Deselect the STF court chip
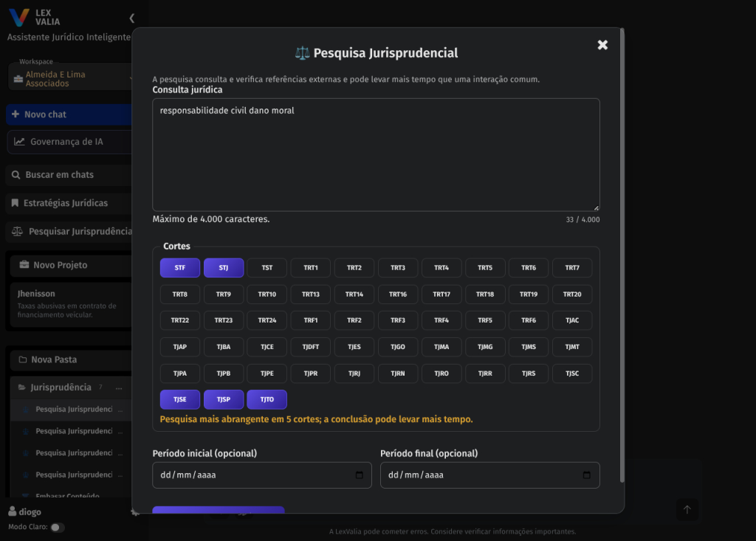This screenshot has width=756, height=541. click(x=180, y=268)
